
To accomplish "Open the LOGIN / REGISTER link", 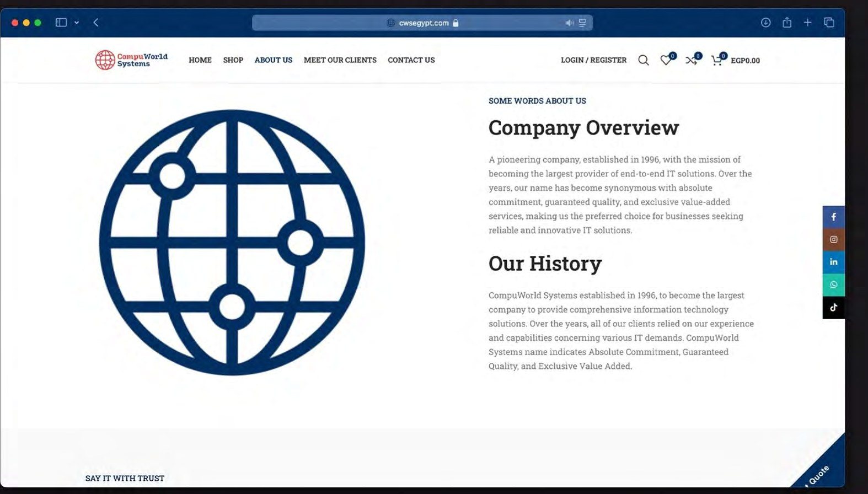I will click(x=594, y=60).
